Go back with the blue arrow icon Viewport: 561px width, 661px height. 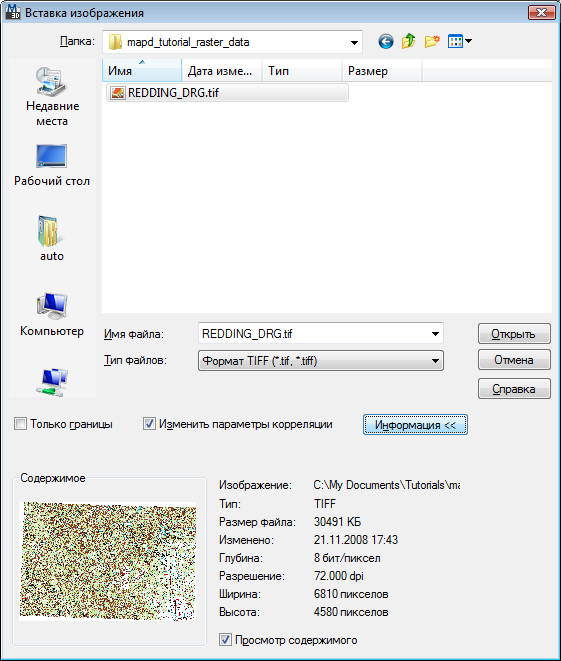386,42
